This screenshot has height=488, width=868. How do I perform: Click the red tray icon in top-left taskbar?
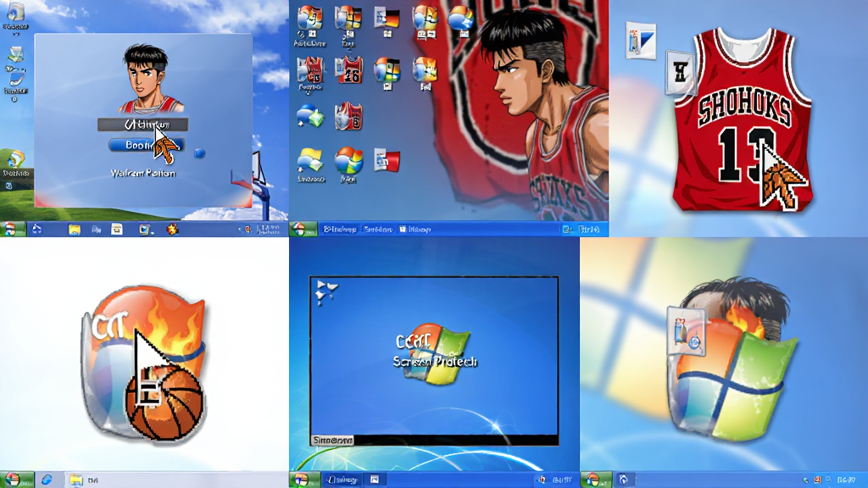[248, 230]
